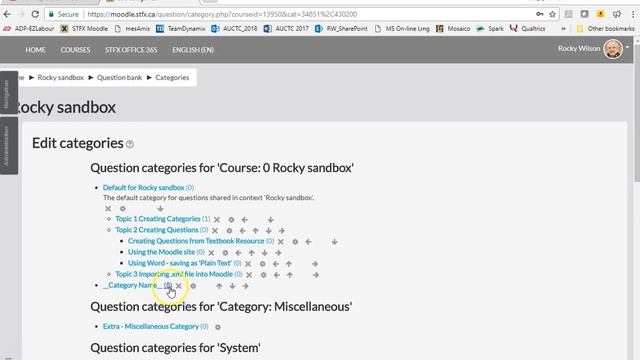Screen dimensions: 640x360
Task: Delete 'Topic 1 Creating Categories' with X icon
Action: pos(217,220)
